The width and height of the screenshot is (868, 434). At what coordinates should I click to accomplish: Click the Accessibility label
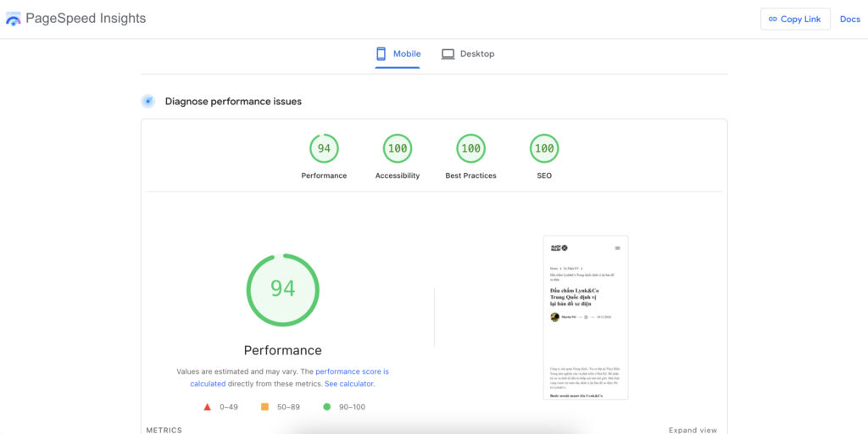click(x=398, y=175)
